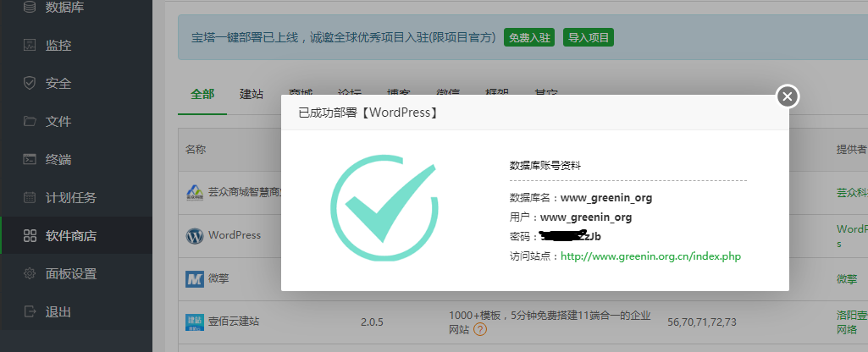Viewport: 868px width, 352px height.
Task: Click the 文件 folder icon
Action: pos(30,121)
